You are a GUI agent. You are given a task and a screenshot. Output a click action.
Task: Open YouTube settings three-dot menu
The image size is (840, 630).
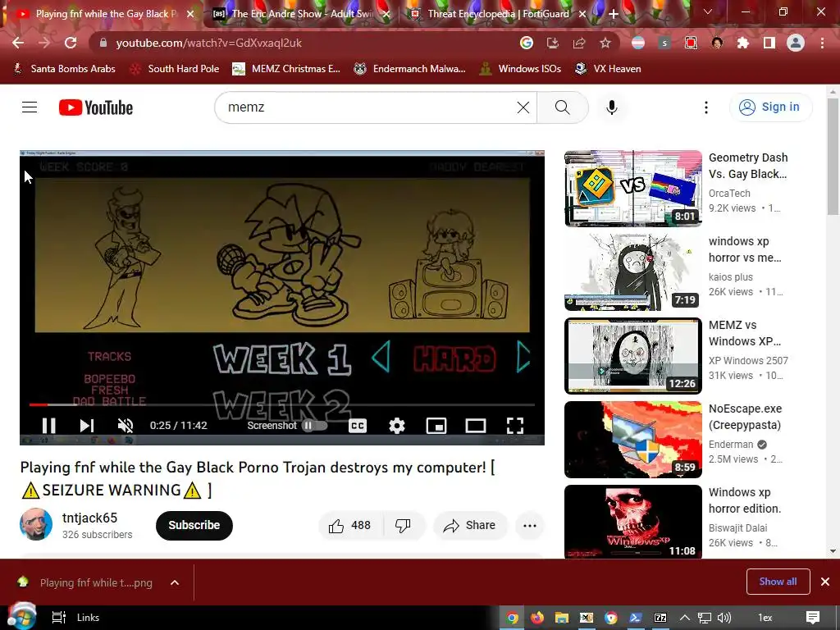tap(706, 107)
